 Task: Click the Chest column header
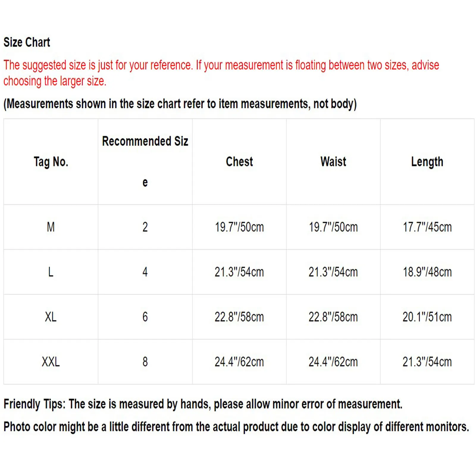click(239, 162)
